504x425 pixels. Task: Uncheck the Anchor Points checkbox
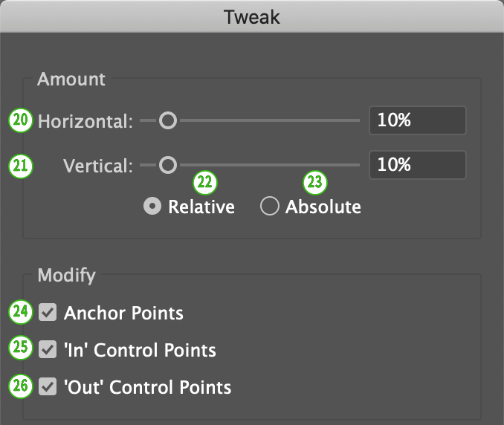click(x=48, y=313)
